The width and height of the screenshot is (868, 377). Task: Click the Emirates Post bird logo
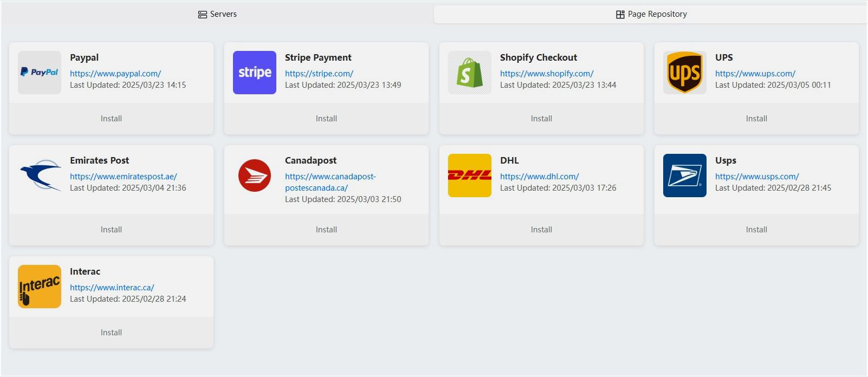pyautogui.click(x=40, y=175)
